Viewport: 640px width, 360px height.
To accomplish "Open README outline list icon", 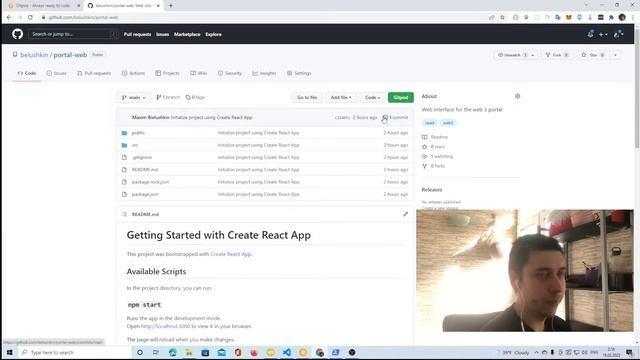I will [x=124, y=214].
